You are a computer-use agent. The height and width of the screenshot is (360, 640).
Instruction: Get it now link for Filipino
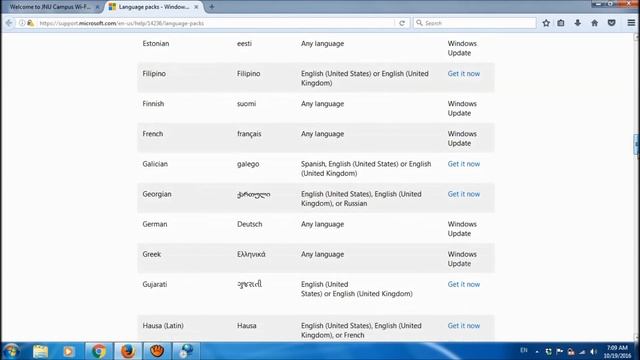click(x=464, y=74)
